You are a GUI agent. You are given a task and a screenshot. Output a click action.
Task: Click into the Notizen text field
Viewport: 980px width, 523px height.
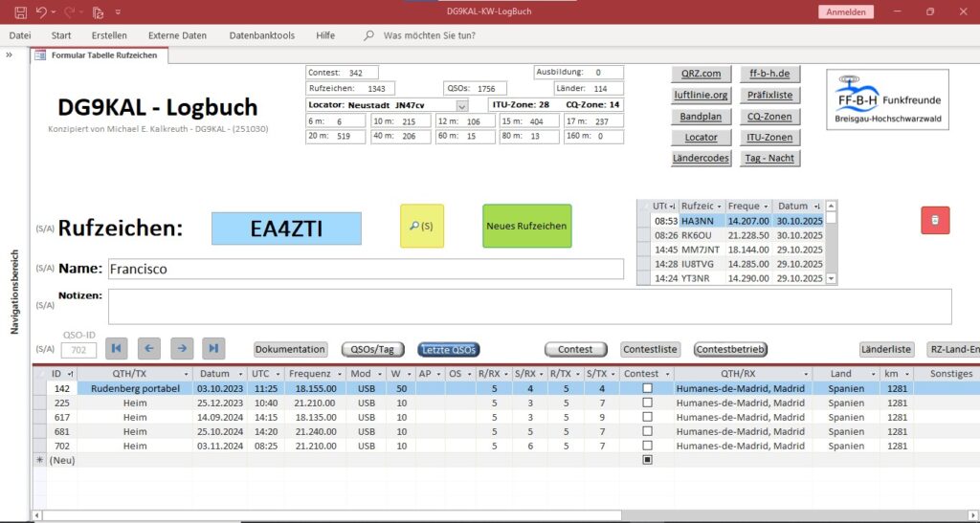pos(528,306)
